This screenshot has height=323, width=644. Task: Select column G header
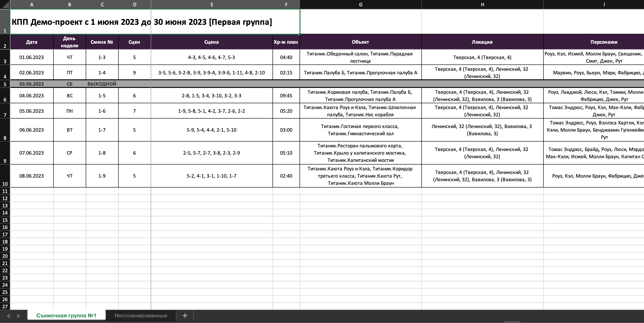click(x=360, y=5)
